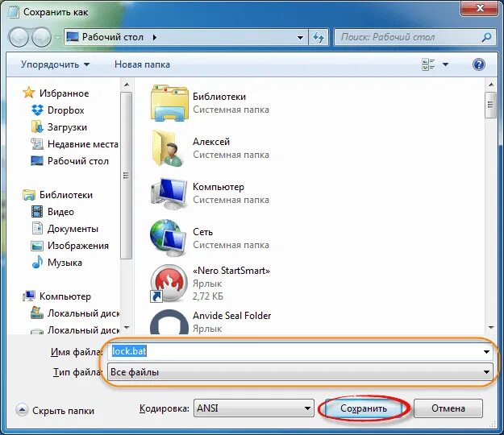Click the Алексей folder name

point(211,142)
